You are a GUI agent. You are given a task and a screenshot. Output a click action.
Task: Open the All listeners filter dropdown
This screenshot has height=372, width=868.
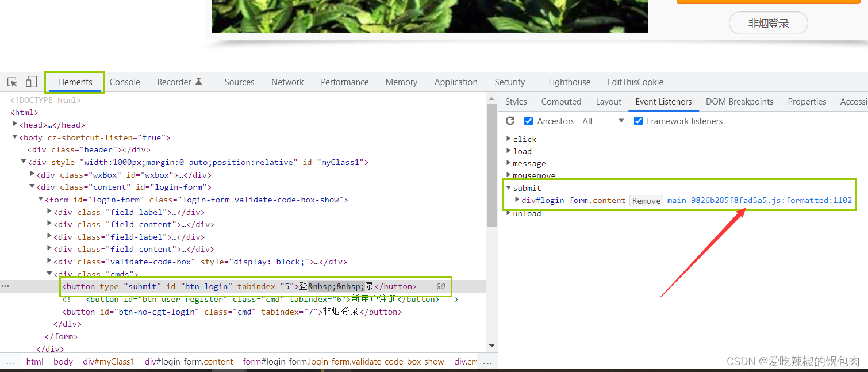click(603, 121)
